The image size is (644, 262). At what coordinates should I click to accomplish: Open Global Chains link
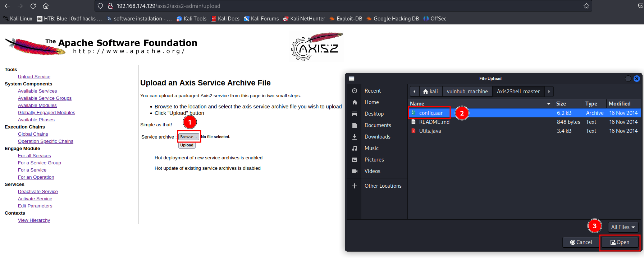point(33,134)
